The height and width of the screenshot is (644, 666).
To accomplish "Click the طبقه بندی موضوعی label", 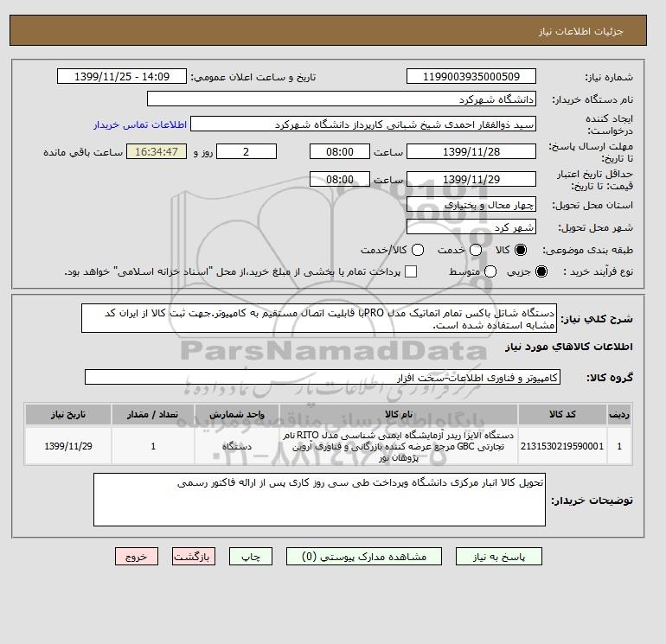I will click(x=588, y=250).
